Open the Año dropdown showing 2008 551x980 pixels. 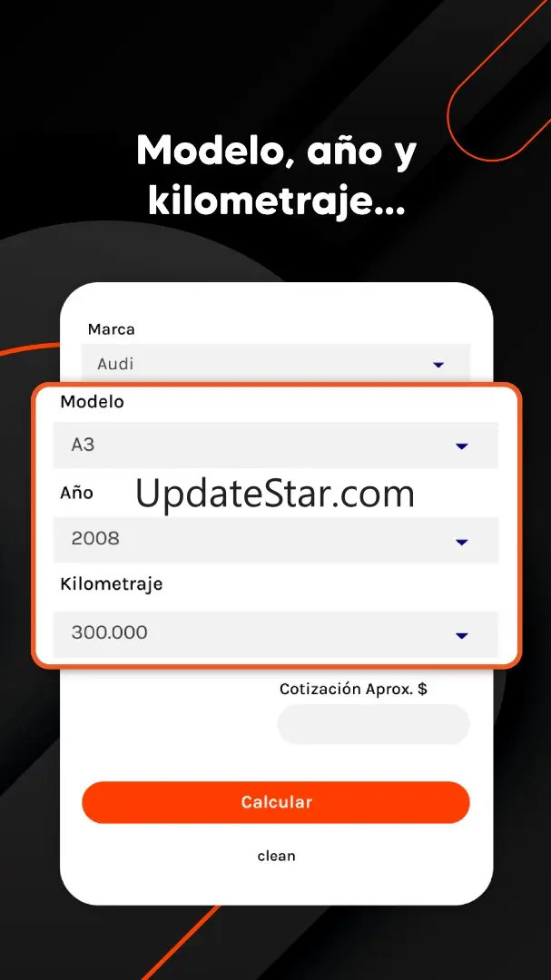point(275,539)
